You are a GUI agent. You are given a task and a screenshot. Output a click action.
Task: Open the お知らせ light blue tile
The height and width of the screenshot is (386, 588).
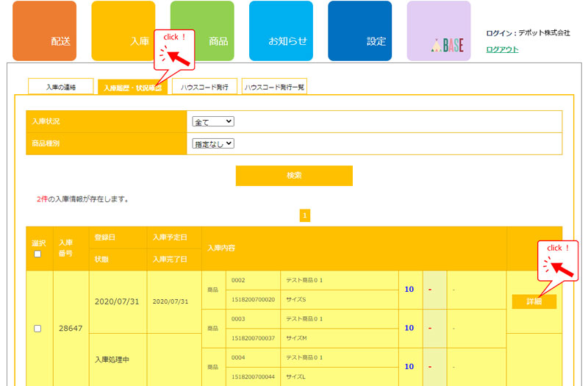(x=281, y=31)
